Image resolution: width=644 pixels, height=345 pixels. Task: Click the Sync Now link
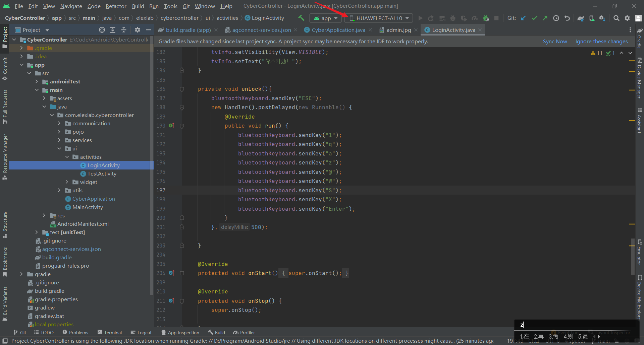pyautogui.click(x=555, y=41)
